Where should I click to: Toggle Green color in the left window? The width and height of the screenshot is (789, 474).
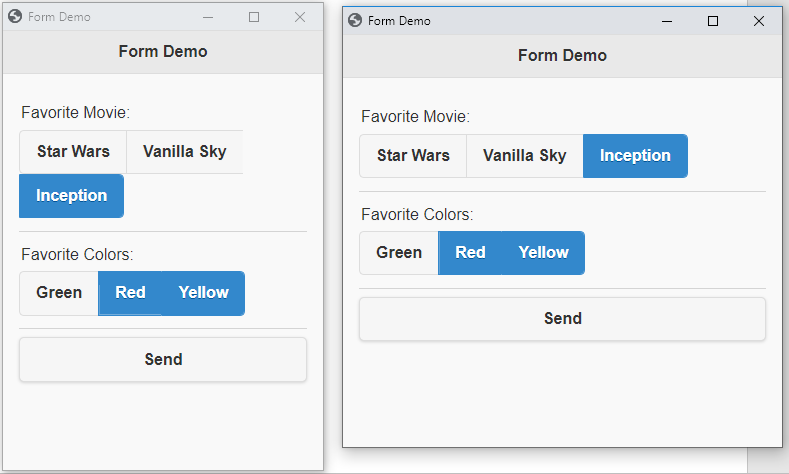[x=59, y=293]
